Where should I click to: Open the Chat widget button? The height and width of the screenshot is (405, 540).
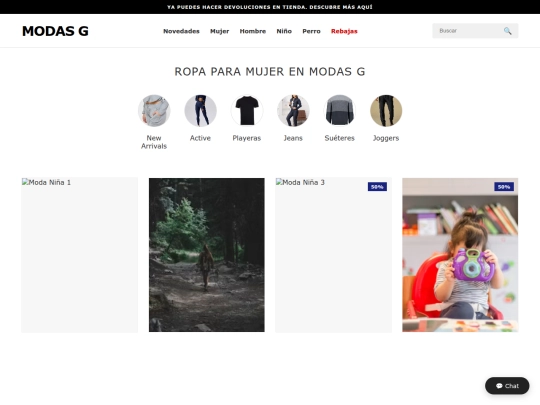[507, 386]
